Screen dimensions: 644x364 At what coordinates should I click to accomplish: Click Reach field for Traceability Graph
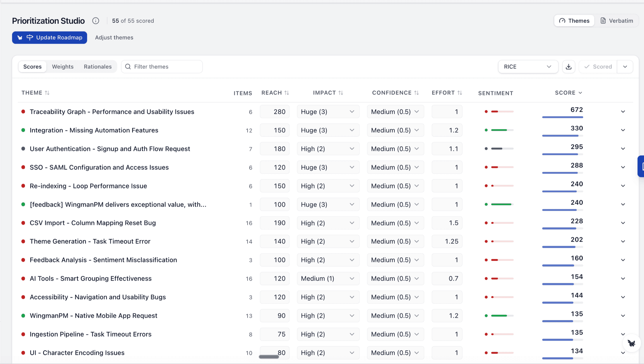(275, 112)
